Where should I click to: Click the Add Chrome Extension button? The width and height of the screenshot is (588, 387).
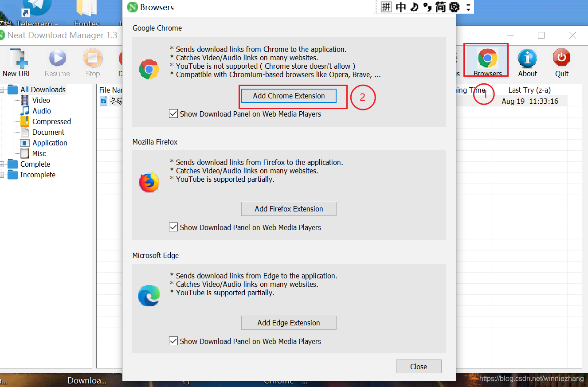coord(289,96)
